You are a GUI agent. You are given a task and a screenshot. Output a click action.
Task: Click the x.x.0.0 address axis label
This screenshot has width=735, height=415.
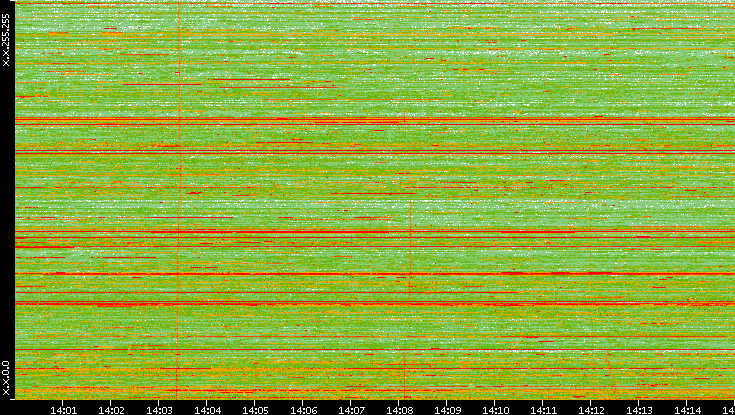(6, 378)
